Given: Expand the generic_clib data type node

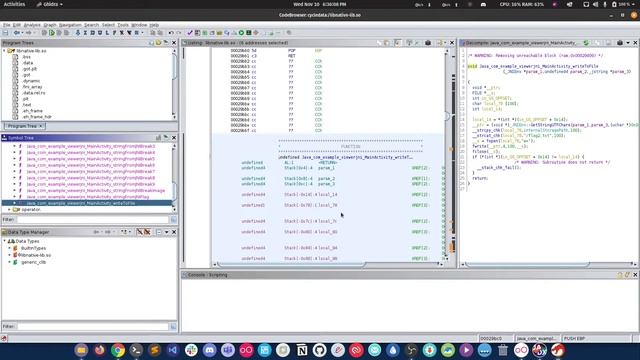Looking at the screenshot, I should pyautogui.click(x=9, y=262).
